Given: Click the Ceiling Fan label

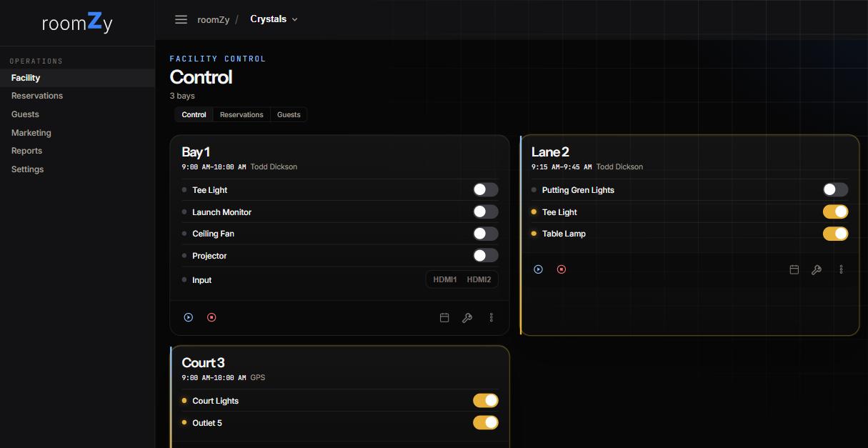Looking at the screenshot, I should (x=214, y=234).
